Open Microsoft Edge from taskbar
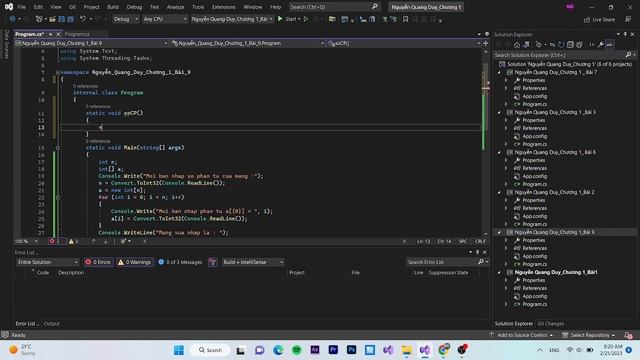Screen dimensions: 640x360 [278, 350]
